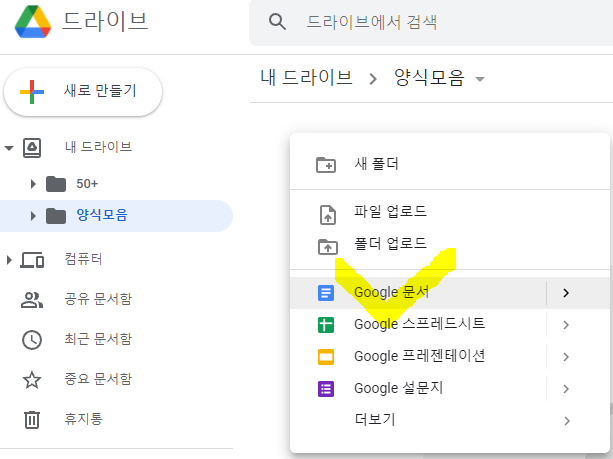Image resolution: width=613 pixels, height=459 pixels.
Task: Expand the 양식모음 folder arrow
Action: click(33, 216)
